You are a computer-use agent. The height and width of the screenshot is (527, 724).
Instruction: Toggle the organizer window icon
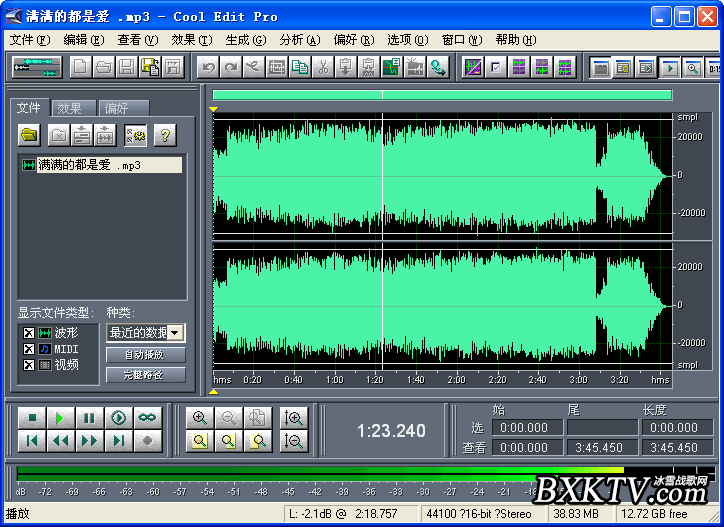[601, 68]
